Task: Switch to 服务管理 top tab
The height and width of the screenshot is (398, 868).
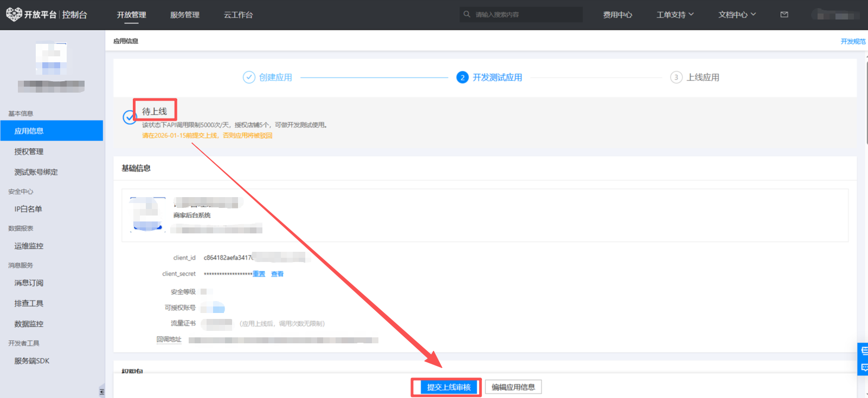Action: (185, 15)
